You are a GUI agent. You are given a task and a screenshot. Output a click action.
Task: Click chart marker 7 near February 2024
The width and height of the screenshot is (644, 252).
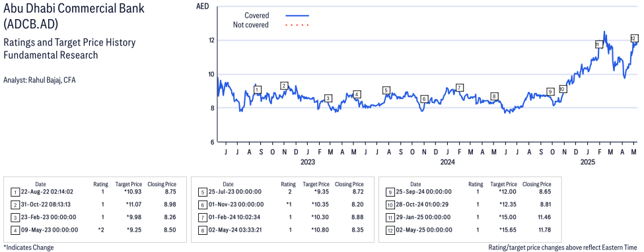[460, 88]
